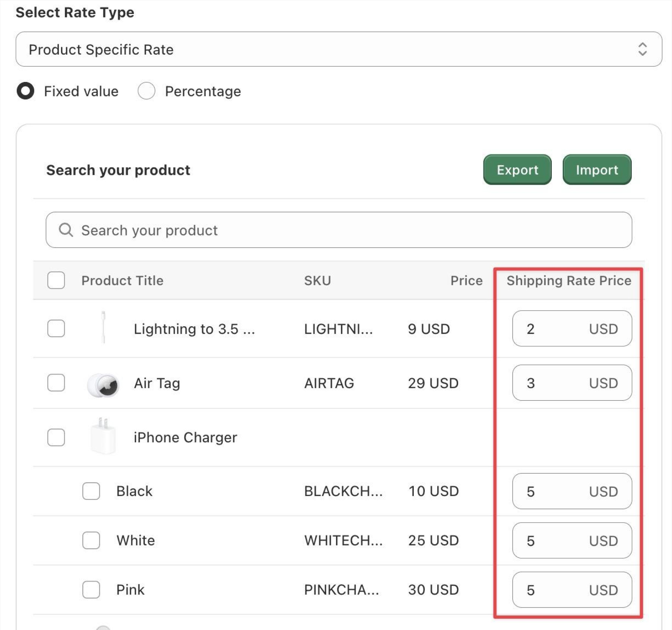Edit shipping rate for Black variant

click(572, 491)
